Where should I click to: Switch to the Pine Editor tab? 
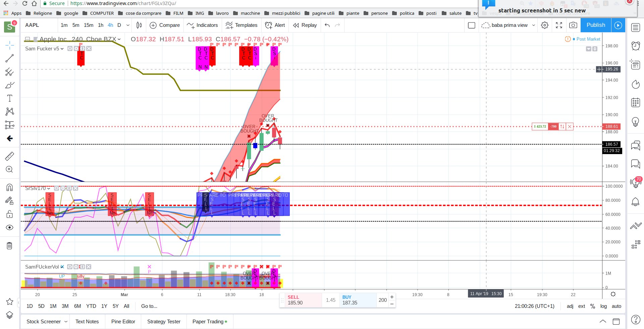point(123,322)
